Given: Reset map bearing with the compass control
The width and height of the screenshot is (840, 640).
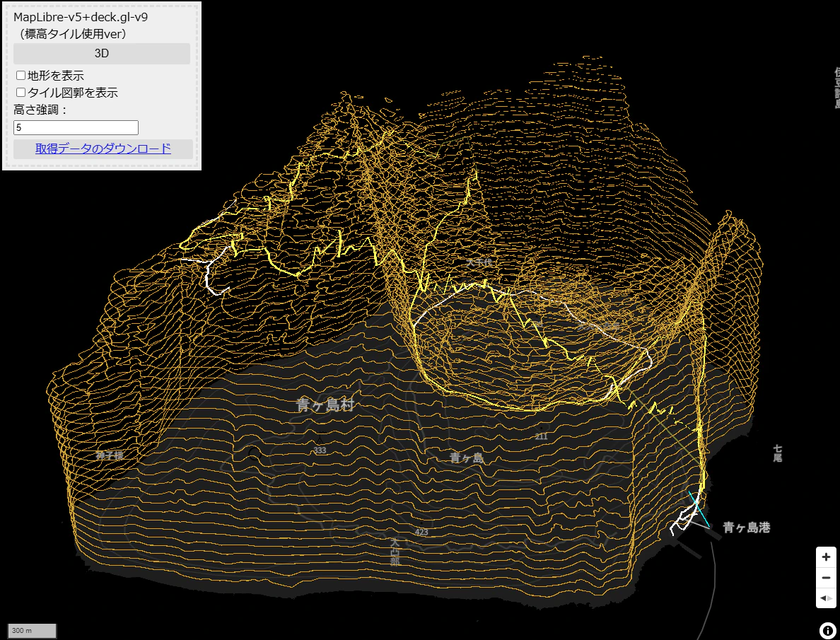Looking at the screenshot, I should click(x=826, y=599).
